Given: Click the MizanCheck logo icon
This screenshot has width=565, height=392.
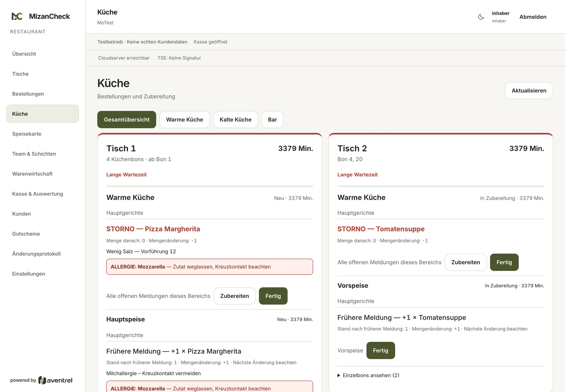Looking at the screenshot, I should [x=17, y=16].
